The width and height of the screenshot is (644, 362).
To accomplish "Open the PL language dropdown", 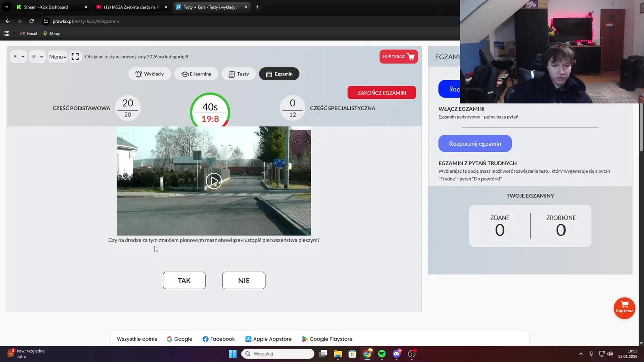I will point(18,57).
